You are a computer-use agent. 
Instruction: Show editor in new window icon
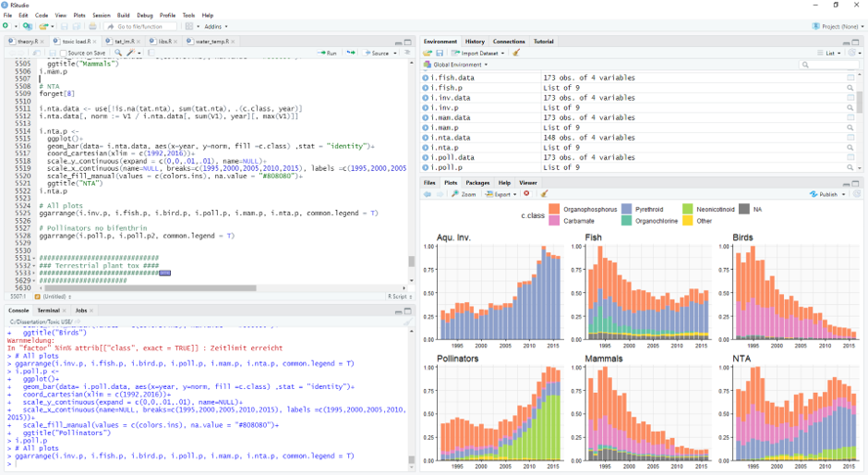point(37,53)
